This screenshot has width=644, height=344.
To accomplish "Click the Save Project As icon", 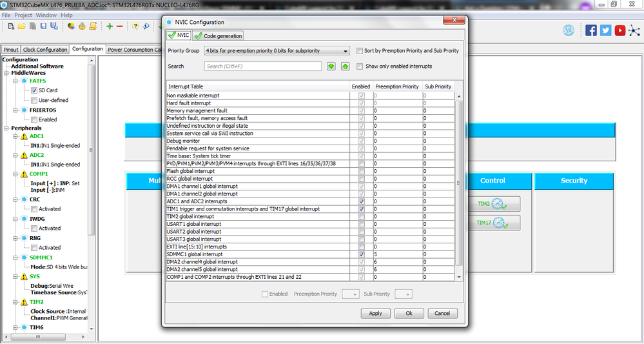I will [x=54, y=26].
